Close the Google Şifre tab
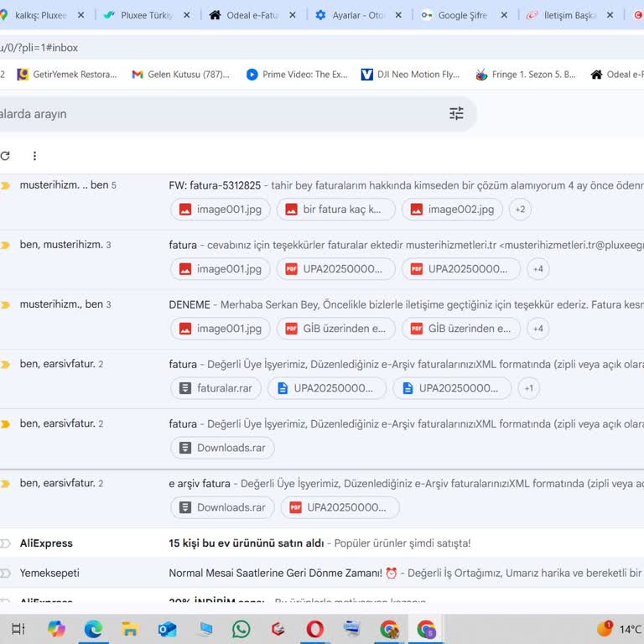The height and width of the screenshot is (644, 644). 504,15
